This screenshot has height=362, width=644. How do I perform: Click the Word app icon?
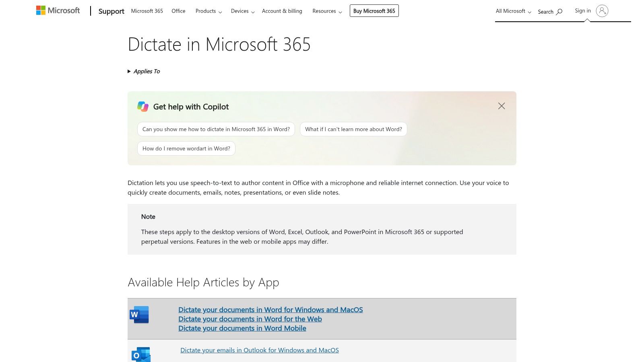139,315
